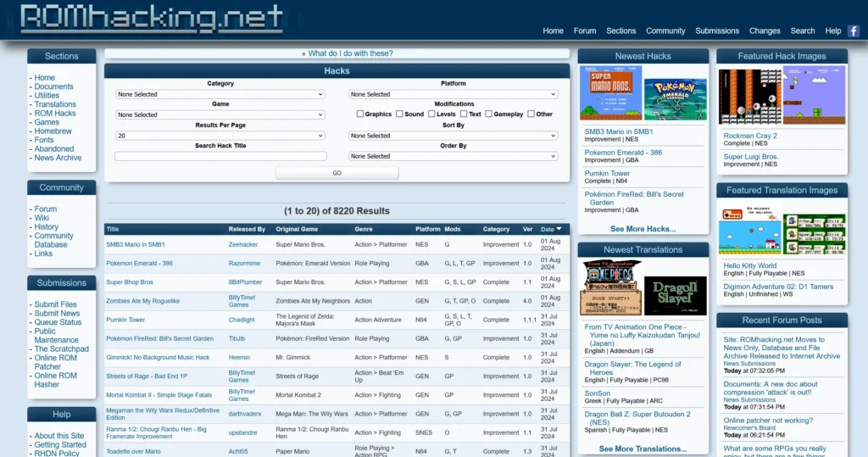The height and width of the screenshot is (457, 868).
Task: Open Razormime author link
Action: tap(244, 263)
